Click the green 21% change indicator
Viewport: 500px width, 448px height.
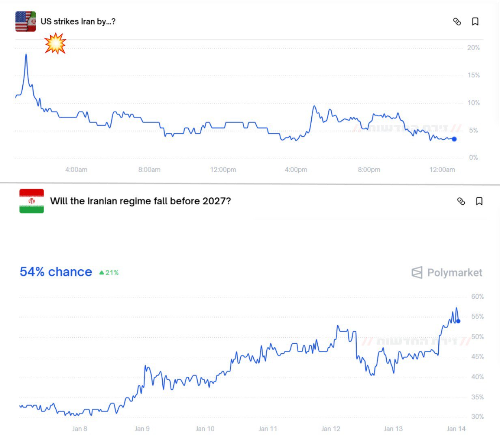click(x=109, y=273)
